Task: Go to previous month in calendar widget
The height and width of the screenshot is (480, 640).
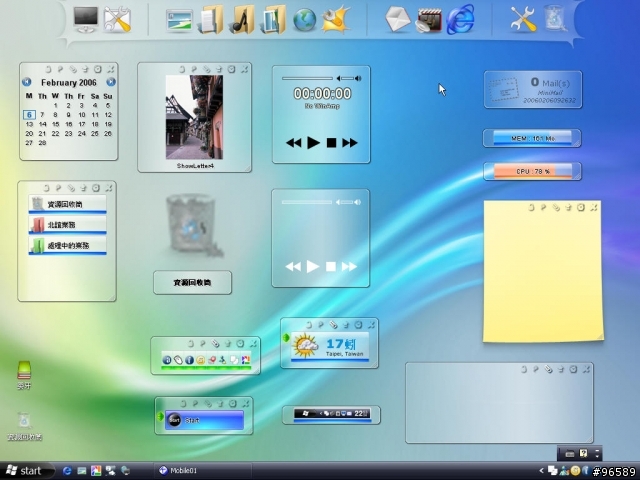Action: 27,82
